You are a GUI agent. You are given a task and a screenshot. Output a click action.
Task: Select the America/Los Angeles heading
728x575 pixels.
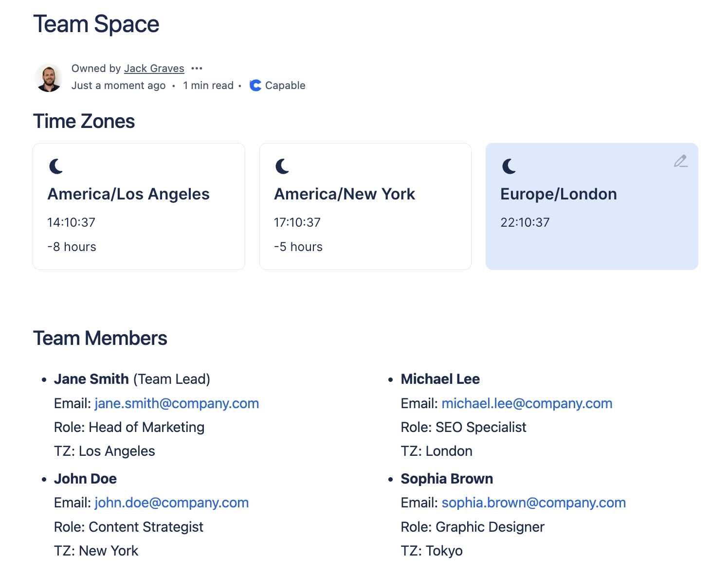(x=128, y=194)
